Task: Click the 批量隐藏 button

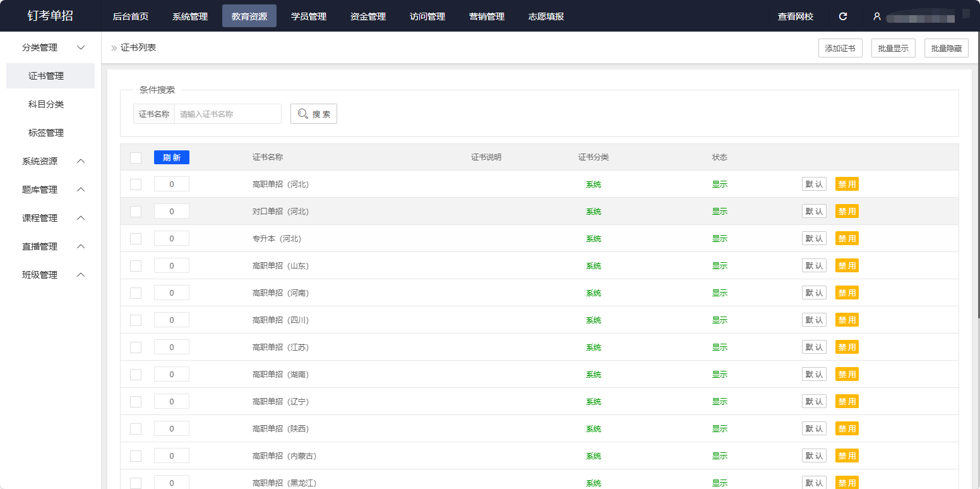Action: point(947,48)
